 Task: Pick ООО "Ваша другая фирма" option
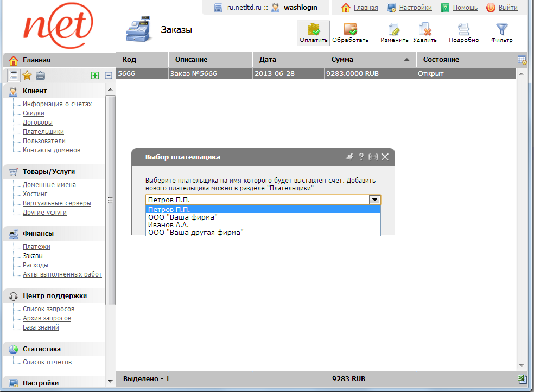pyautogui.click(x=195, y=232)
